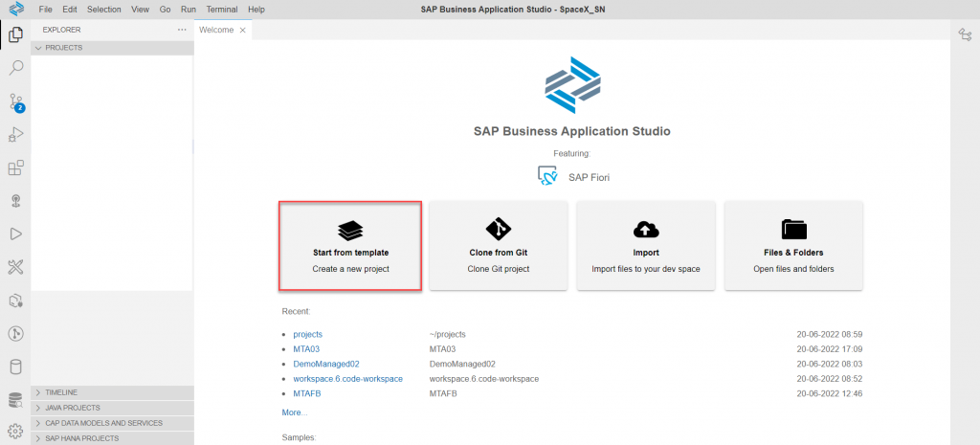Click the 20-06-2022 17:09 timestamp
This screenshot has width=980, height=445.
(830, 348)
